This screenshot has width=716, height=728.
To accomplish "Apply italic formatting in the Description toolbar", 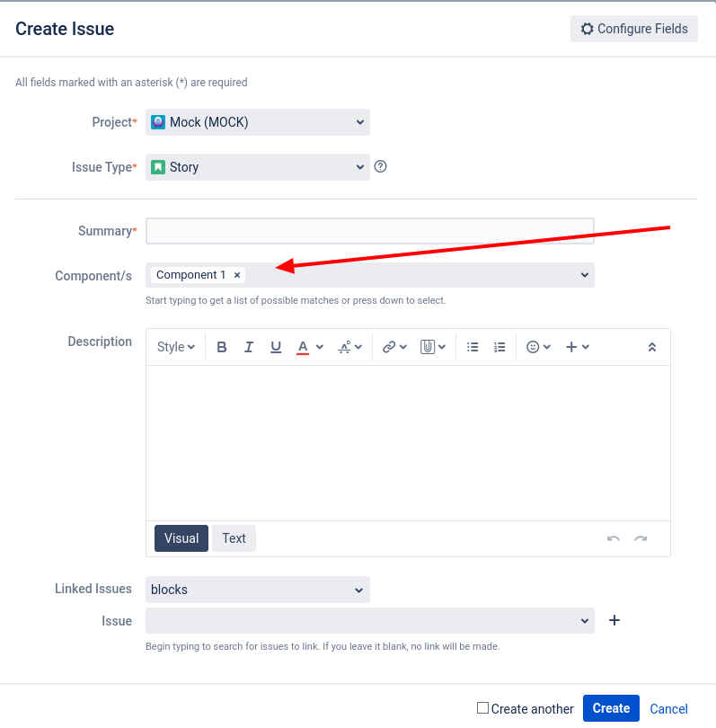I will coord(249,346).
